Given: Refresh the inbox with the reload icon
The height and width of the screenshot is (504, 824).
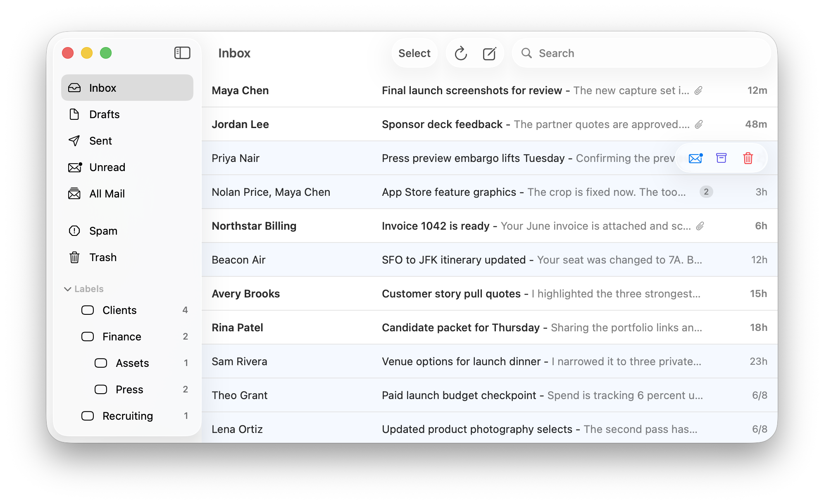Looking at the screenshot, I should pyautogui.click(x=461, y=53).
